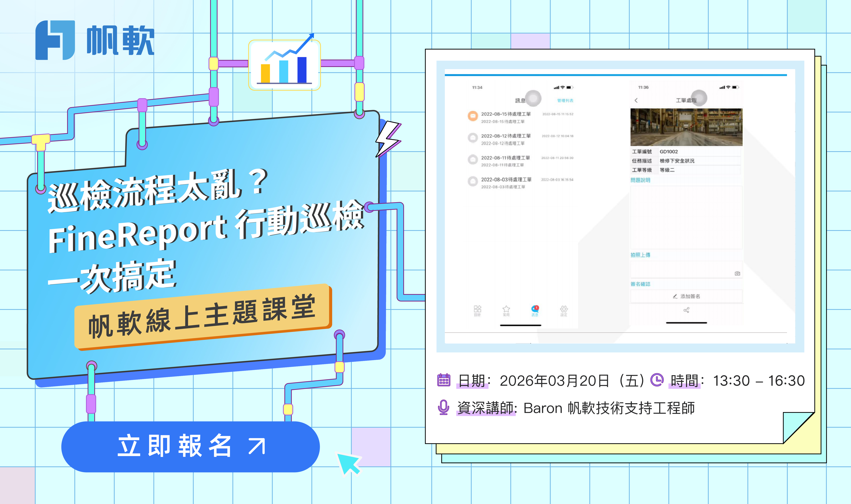Viewport: 851px width, 504px height.
Task: Tap the share icon below signature button
Action: coord(686,310)
